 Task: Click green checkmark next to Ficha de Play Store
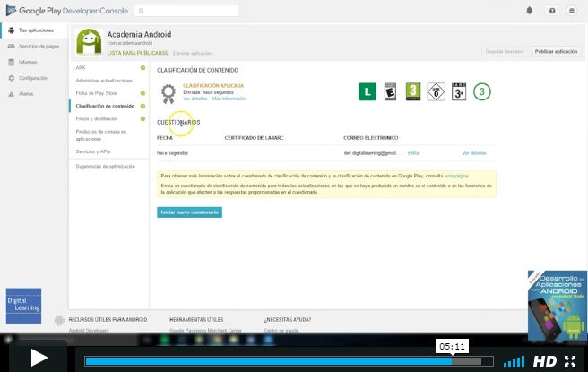143,93
